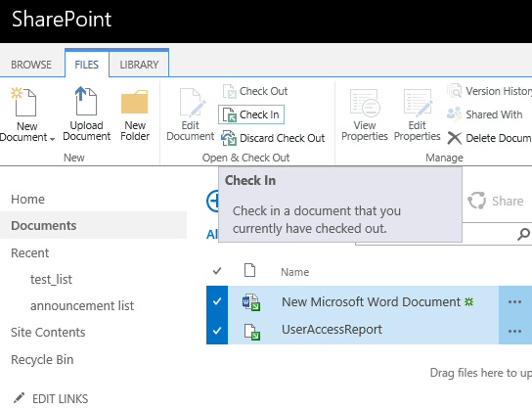The height and width of the screenshot is (409, 532).
Task: Click the search magnifier icon
Action: pos(523,234)
